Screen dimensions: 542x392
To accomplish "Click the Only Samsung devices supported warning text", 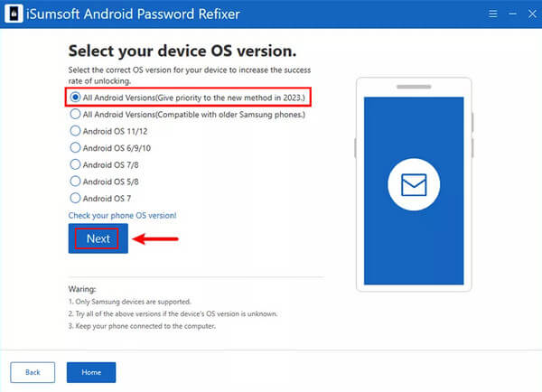I will (x=129, y=302).
